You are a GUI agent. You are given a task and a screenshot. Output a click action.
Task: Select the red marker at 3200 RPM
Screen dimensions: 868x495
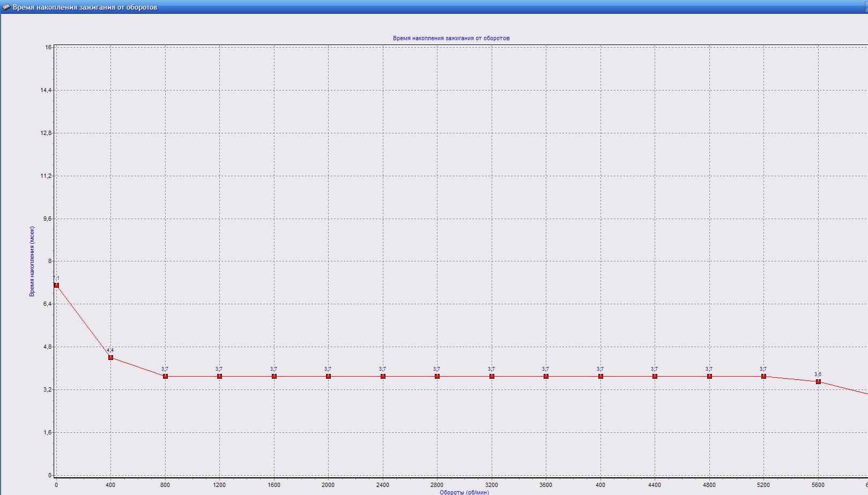click(x=492, y=377)
